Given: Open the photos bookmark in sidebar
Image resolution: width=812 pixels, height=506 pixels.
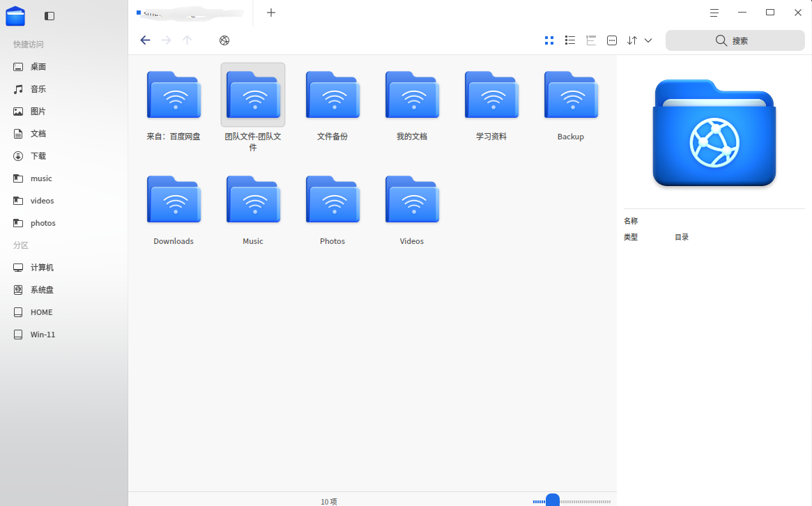Looking at the screenshot, I should coord(63,223).
